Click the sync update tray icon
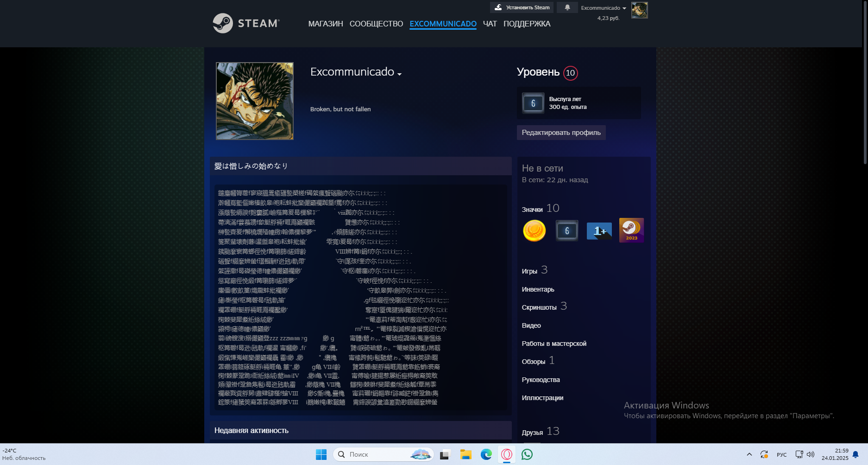 [764, 454]
